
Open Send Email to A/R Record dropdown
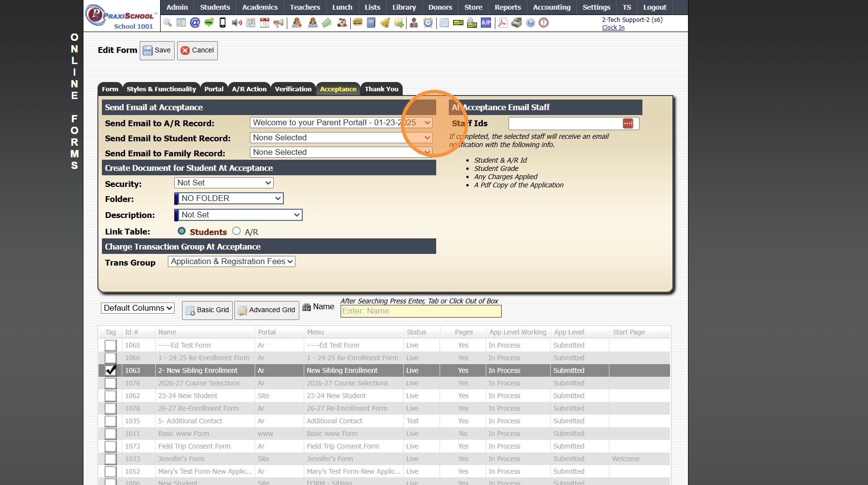pyautogui.click(x=341, y=123)
